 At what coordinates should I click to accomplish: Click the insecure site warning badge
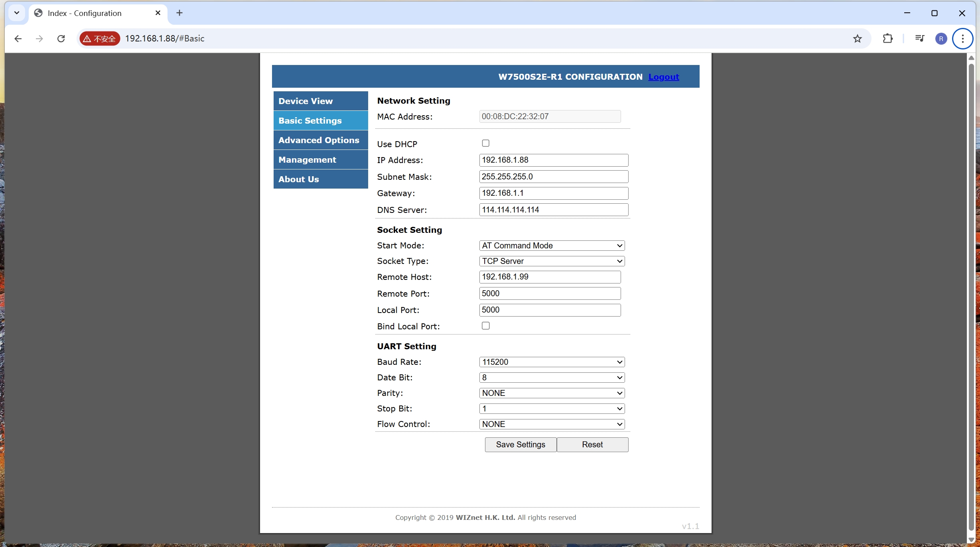tap(100, 39)
